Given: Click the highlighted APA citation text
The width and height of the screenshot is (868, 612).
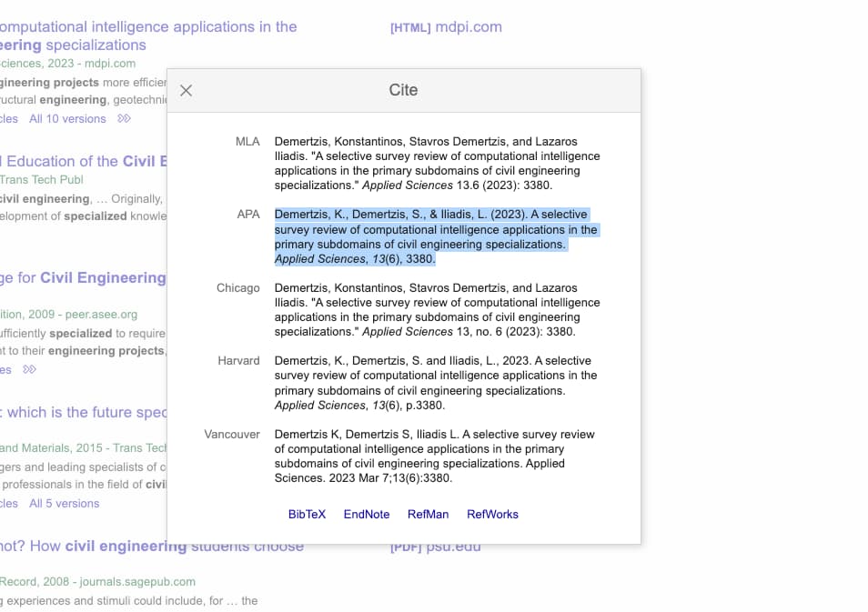Looking at the screenshot, I should (436, 236).
